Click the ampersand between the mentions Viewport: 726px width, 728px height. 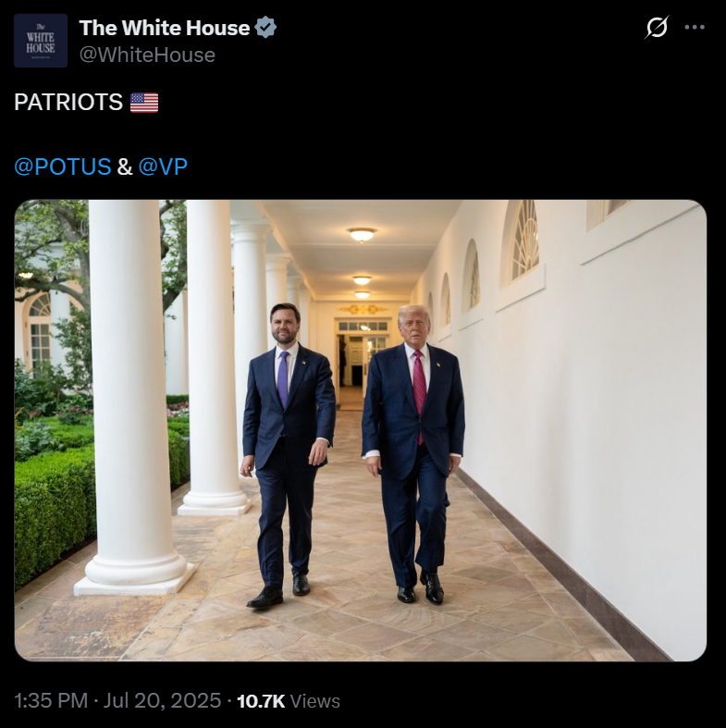(125, 167)
